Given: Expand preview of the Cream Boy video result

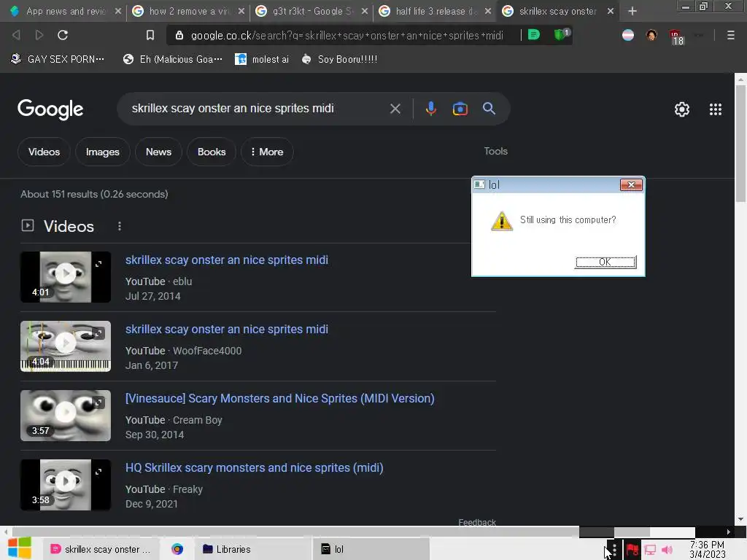Looking at the screenshot, I should coord(98,402).
